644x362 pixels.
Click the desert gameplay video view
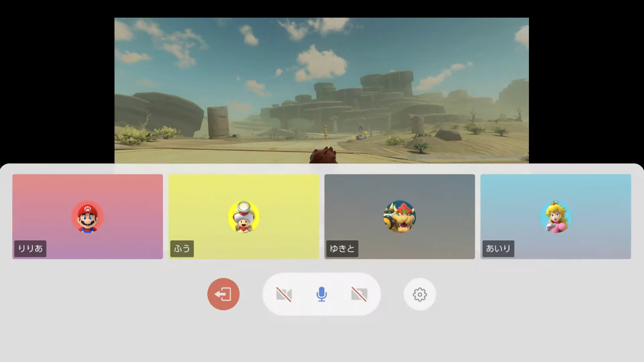click(322, 90)
